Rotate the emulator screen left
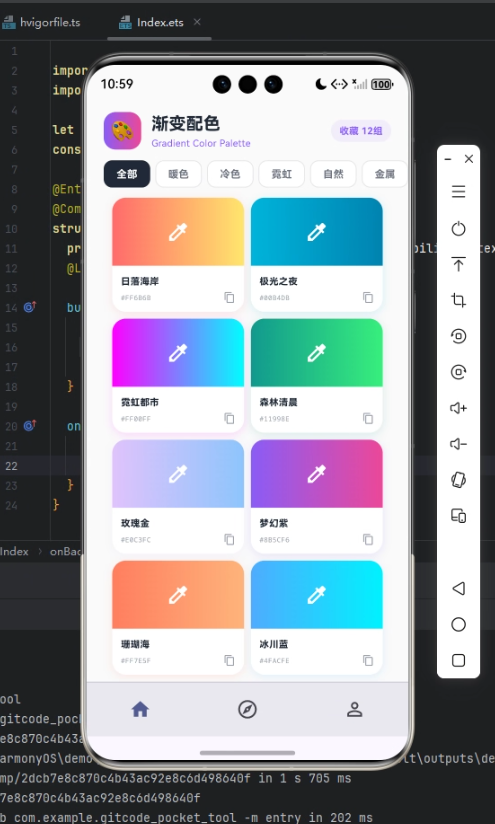 pyautogui.click(x=458, y=336)
